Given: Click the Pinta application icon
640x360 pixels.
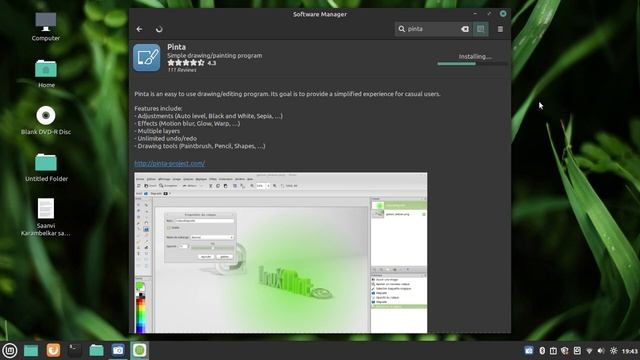Looking at the screenshot, I should pos(147,58).
